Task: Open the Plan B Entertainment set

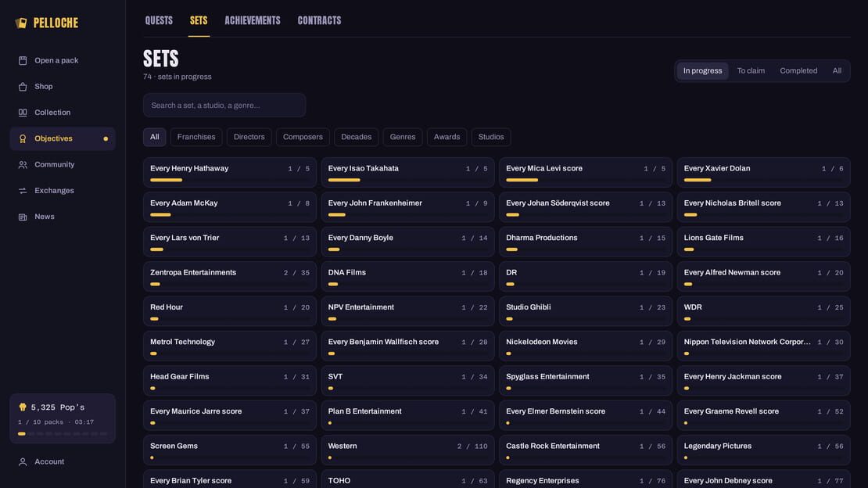Action: tap(407, 415)
